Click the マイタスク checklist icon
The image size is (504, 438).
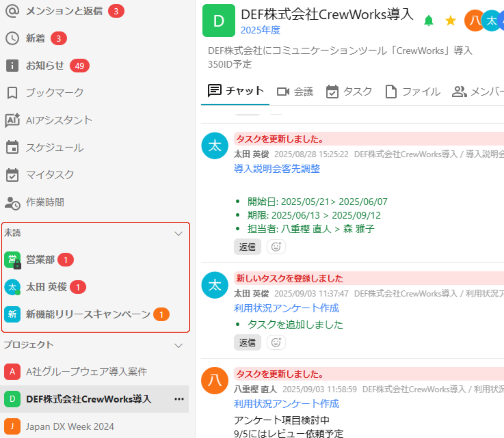pos(12,175)
